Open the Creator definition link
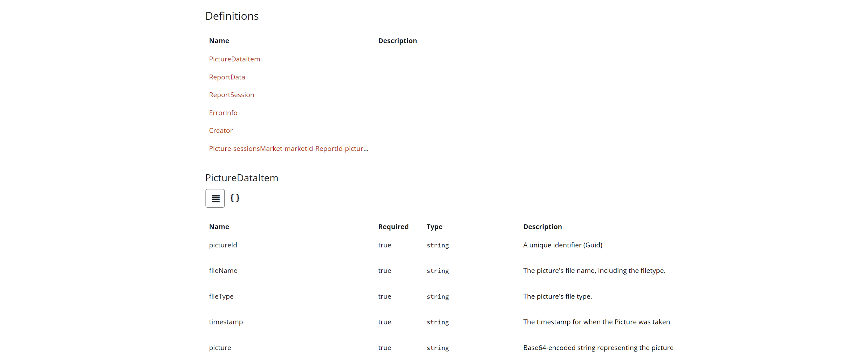This screenshot has width=868, height=362. (x=221, y=130)
